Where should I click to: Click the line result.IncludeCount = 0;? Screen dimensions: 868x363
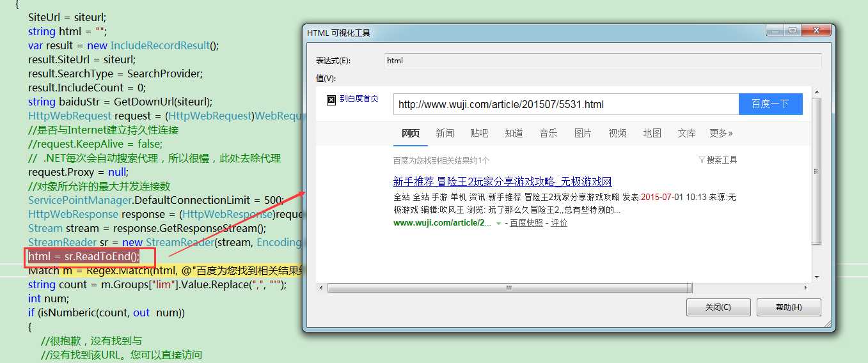coord(87,88)
